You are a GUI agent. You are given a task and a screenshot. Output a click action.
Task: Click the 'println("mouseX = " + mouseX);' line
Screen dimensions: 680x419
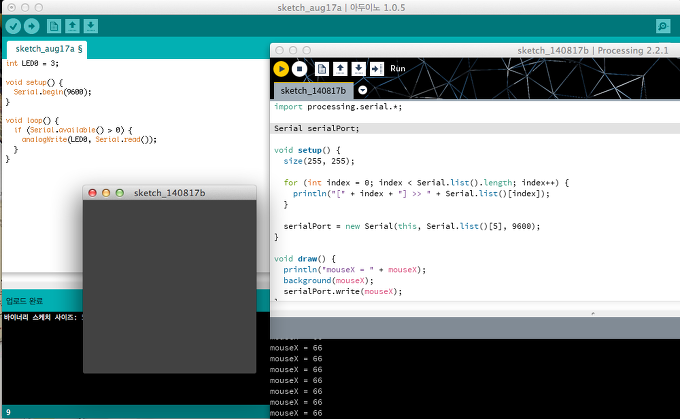click(355, 270)
